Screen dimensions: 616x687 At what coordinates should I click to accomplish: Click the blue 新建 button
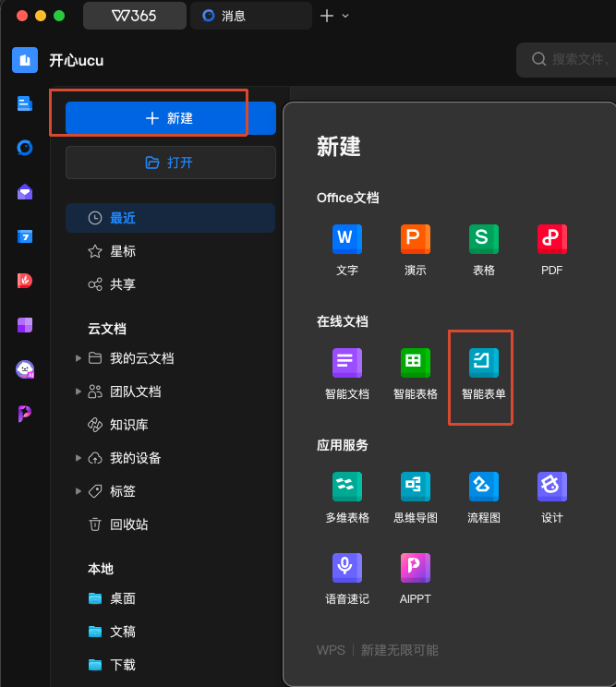click(x=171, y=118)
